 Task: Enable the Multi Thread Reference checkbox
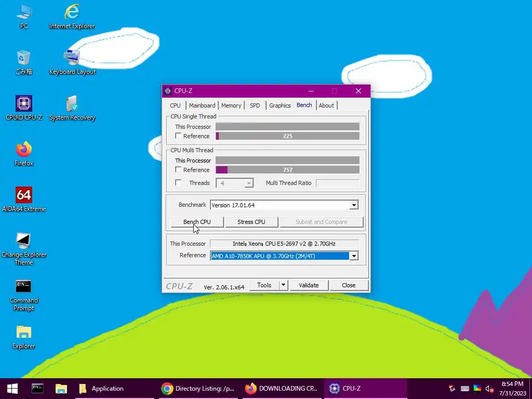(x=178, y=169)
